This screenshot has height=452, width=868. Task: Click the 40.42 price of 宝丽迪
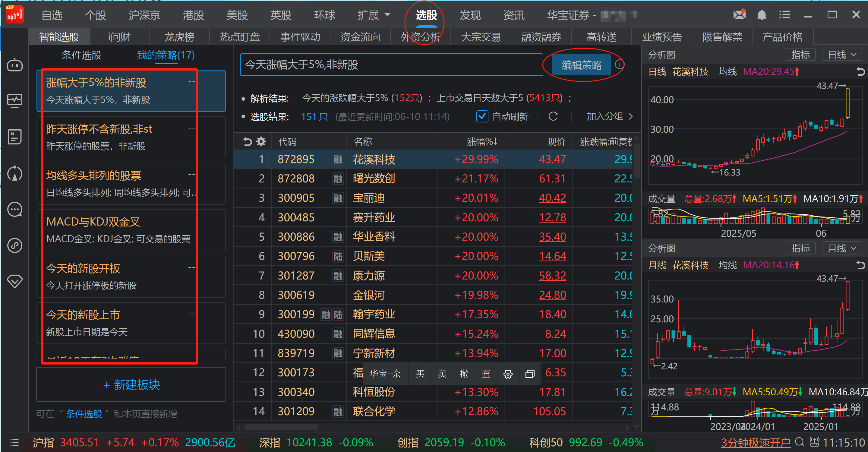pos(552,198)
